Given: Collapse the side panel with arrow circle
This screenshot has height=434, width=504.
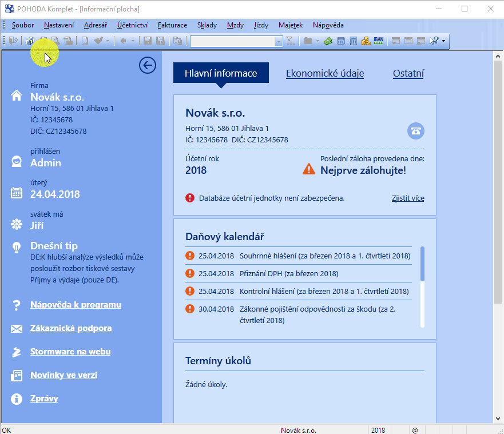Looking at the screenshot, I should click(x=148, y=66).
